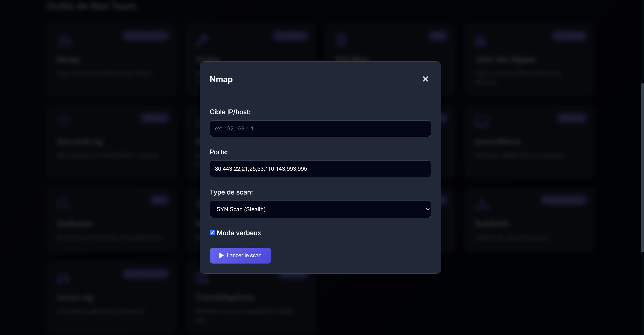Click the play icon on Lancer le scan

[221, 255]
